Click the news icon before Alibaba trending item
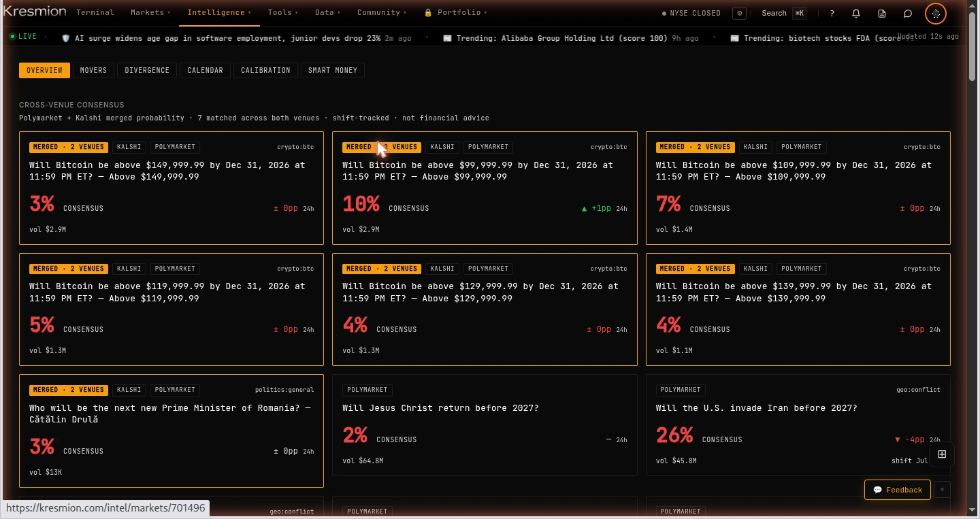 pyautogui.click(x=447, y=38)
